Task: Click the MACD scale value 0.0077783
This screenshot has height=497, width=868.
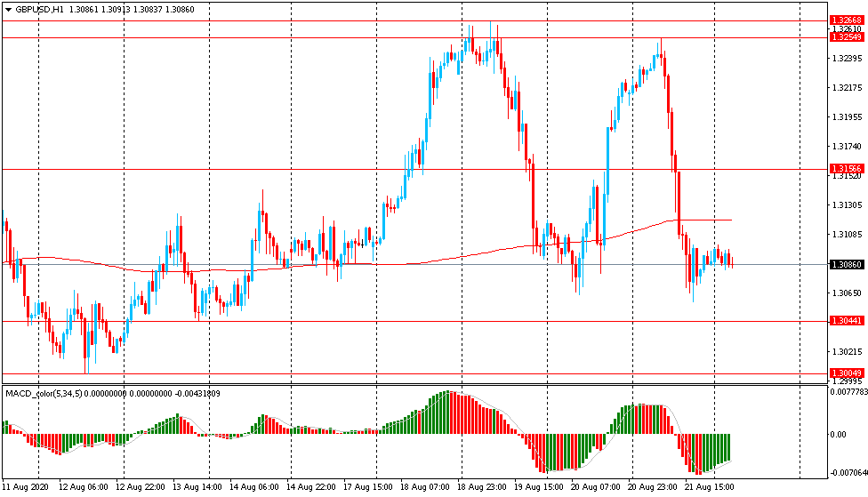Action: pyautogui.click(x=848, y=392)
